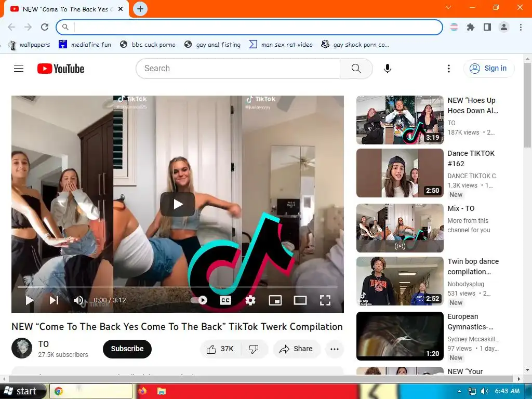
Task: Open TO channel name link
Action: [x=44, y=344]
